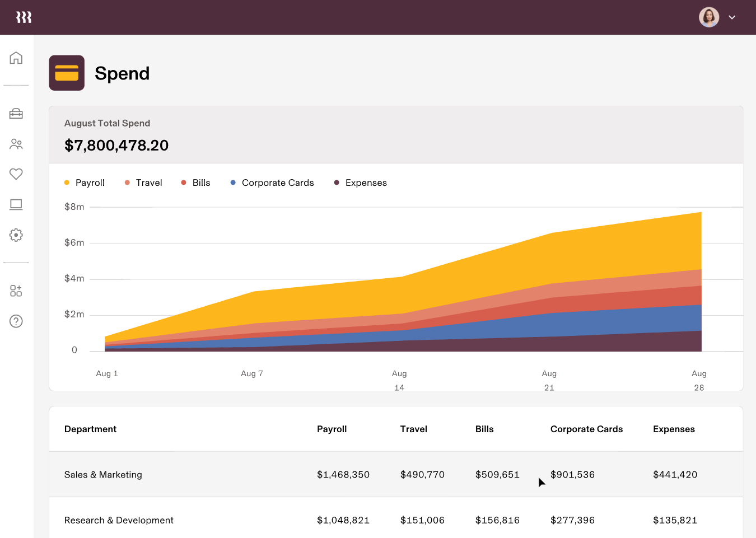Select the Sales & Marketing row
This screenshot has width=756, height=538.
tap(396, 474)
